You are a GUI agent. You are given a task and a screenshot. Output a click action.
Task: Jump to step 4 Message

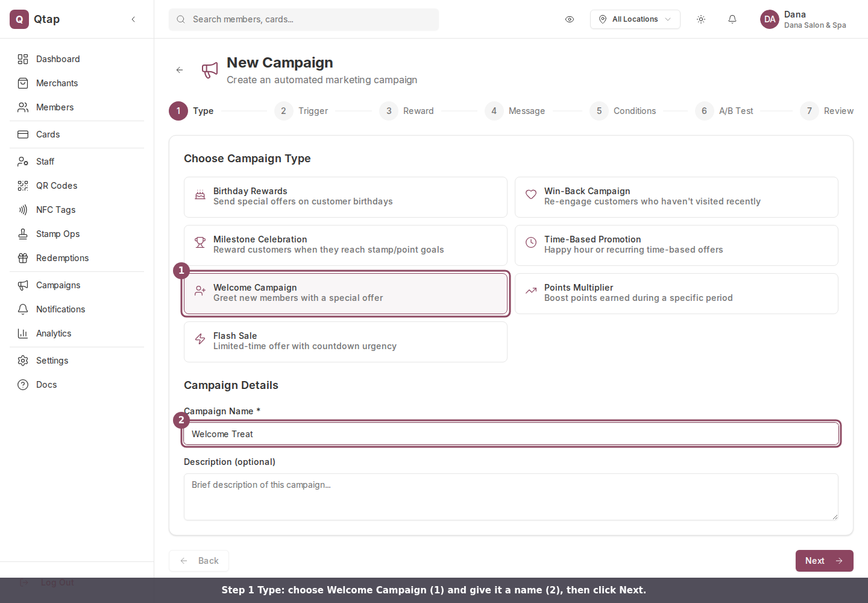[x=515, y=111]
